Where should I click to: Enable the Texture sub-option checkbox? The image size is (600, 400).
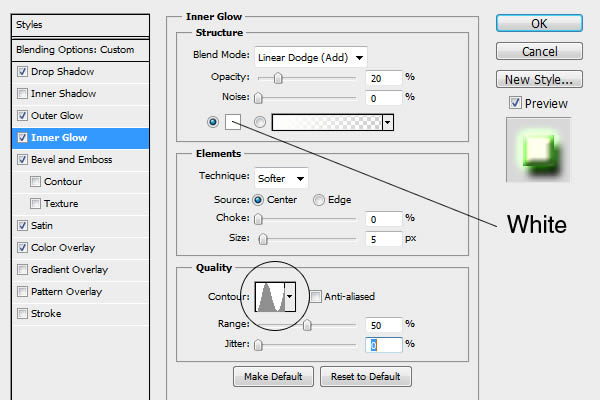35,204
